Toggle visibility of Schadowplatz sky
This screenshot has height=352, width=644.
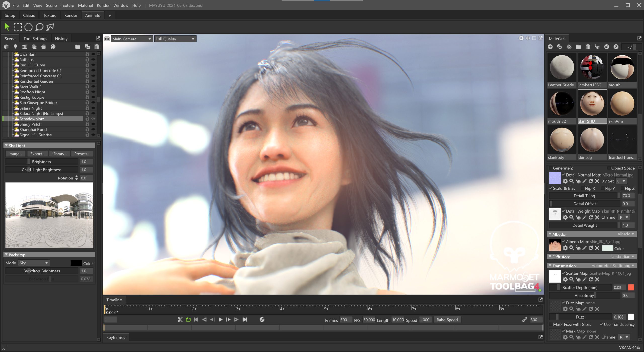pos(93,119)
